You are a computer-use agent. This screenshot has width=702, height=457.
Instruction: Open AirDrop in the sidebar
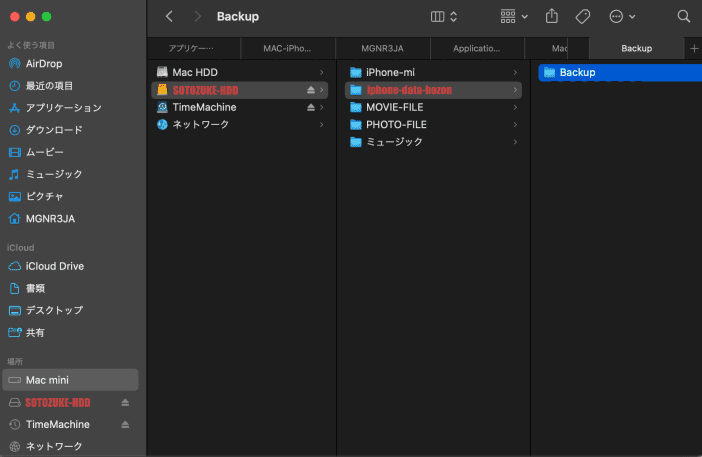(43, 64)
